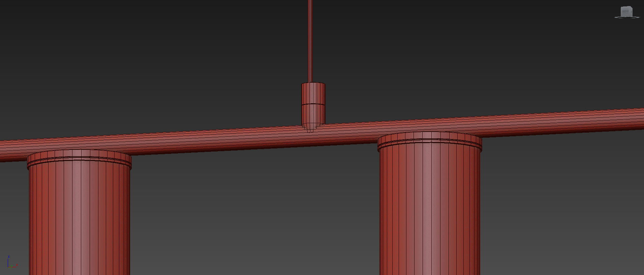Image resolution: width=644 pixels, height=275 pixels.
Task: Click the rim cap of the right cylinder
Action: point(430,141)
